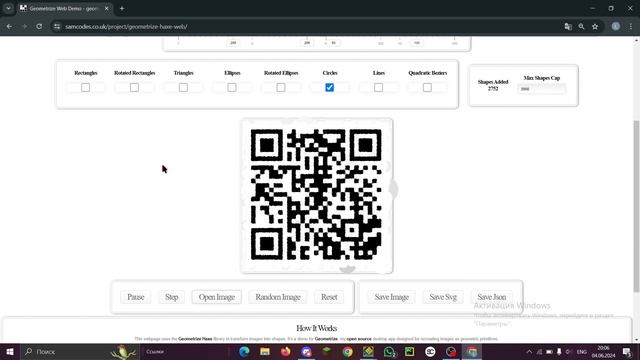Focus the address bar URL
The width and height of the screenshot is (640, 360).
click(x=127, y=27)
